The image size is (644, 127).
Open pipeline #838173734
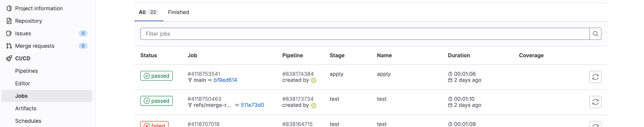[298, 99]
